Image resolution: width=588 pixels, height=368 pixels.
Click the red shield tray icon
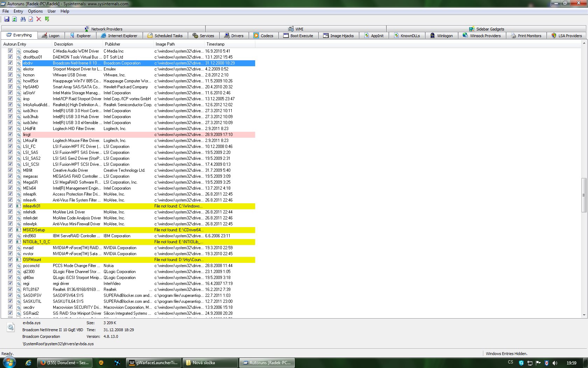coord(547,363)
